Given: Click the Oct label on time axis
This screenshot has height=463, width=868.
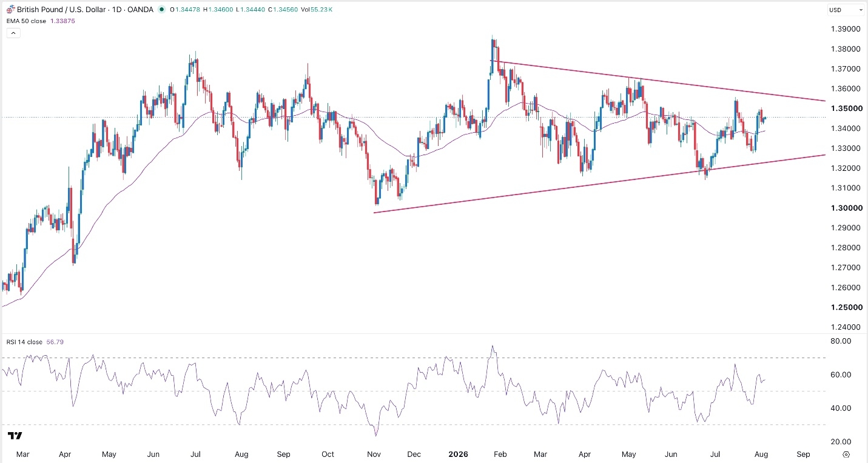Looking at the screenshot, I should (x=328, y=454).
